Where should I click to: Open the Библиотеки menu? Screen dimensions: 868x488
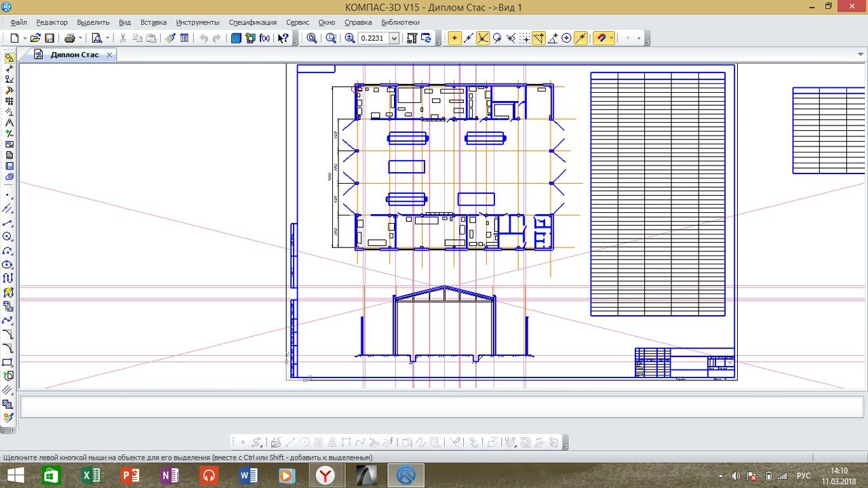point(400,22)
